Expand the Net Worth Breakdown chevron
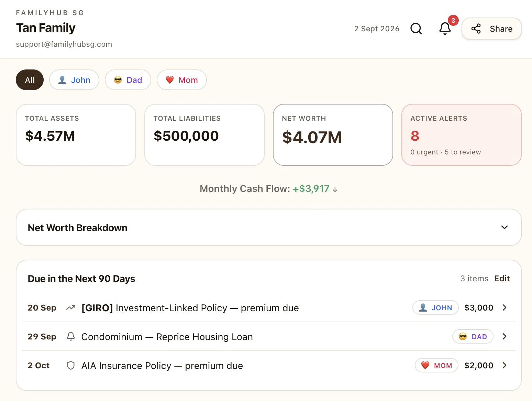 (505, 227)
